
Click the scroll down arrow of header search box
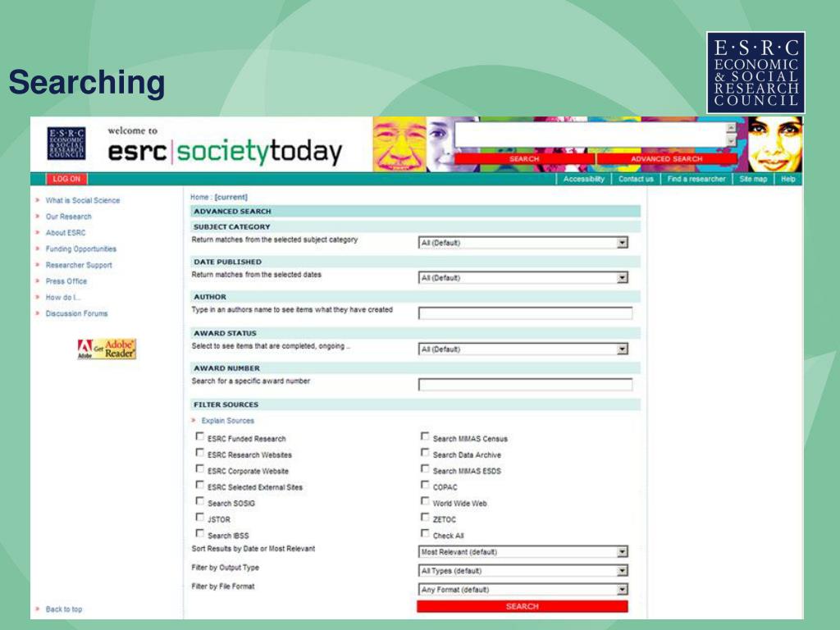point(731,140)
